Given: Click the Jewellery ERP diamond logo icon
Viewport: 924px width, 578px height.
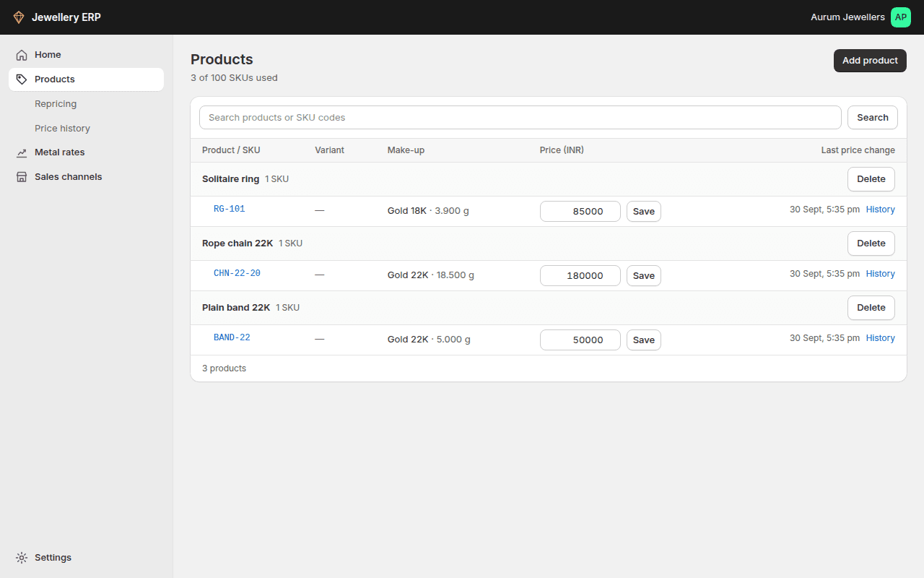Looking at the screenshot, I should point(19,17).
